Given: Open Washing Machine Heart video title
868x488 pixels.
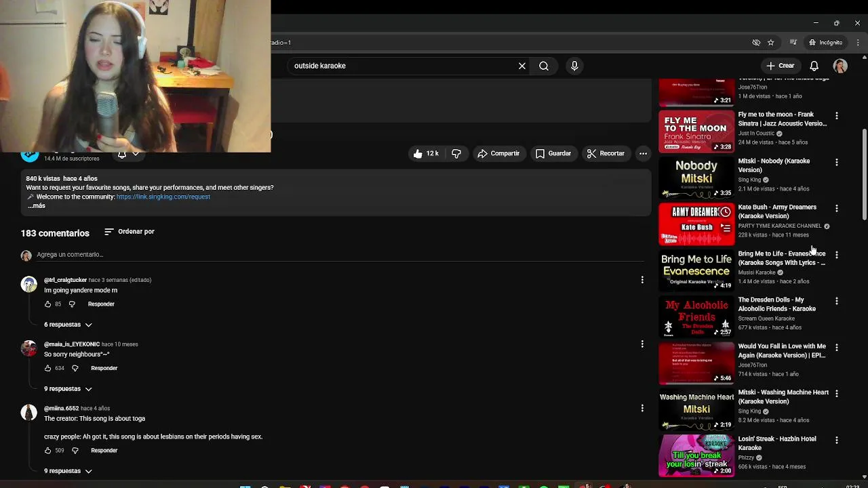Looking at the screenshot, I should (783, 396).
